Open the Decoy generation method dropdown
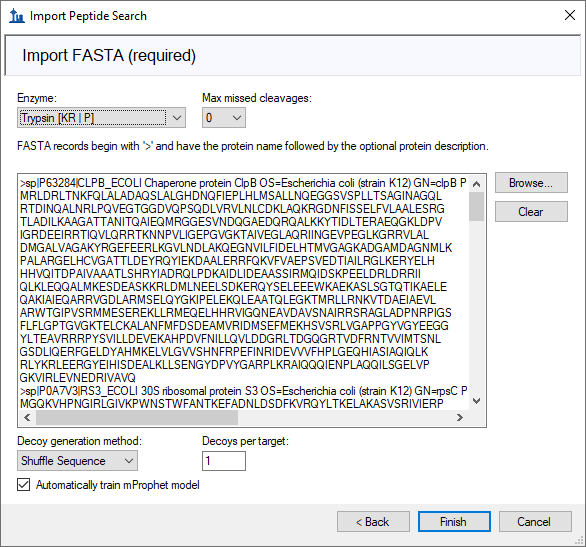 point(77,460)
